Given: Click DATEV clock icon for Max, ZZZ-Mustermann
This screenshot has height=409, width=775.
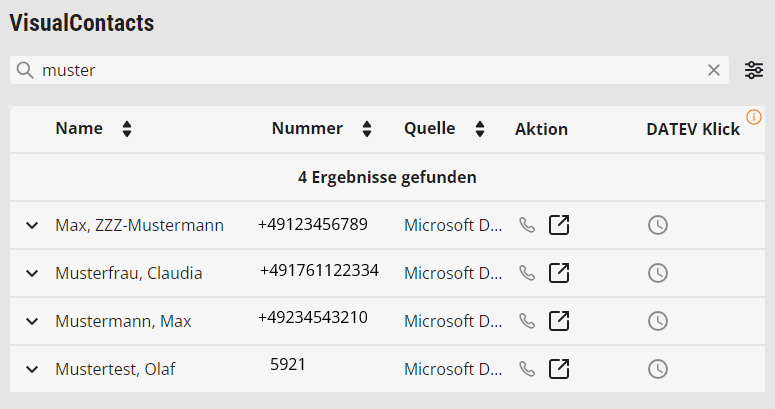Looking at the screenshot, I should point(657,225).
